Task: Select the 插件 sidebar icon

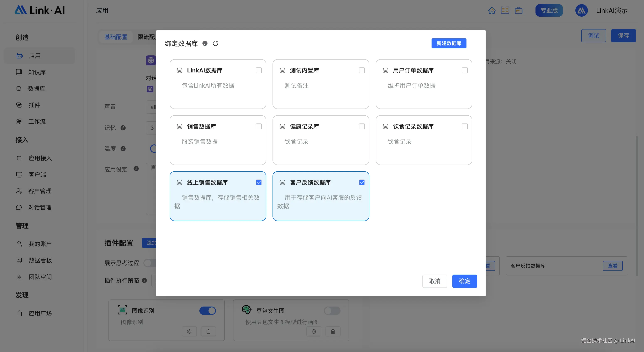Action: point(19,105)
